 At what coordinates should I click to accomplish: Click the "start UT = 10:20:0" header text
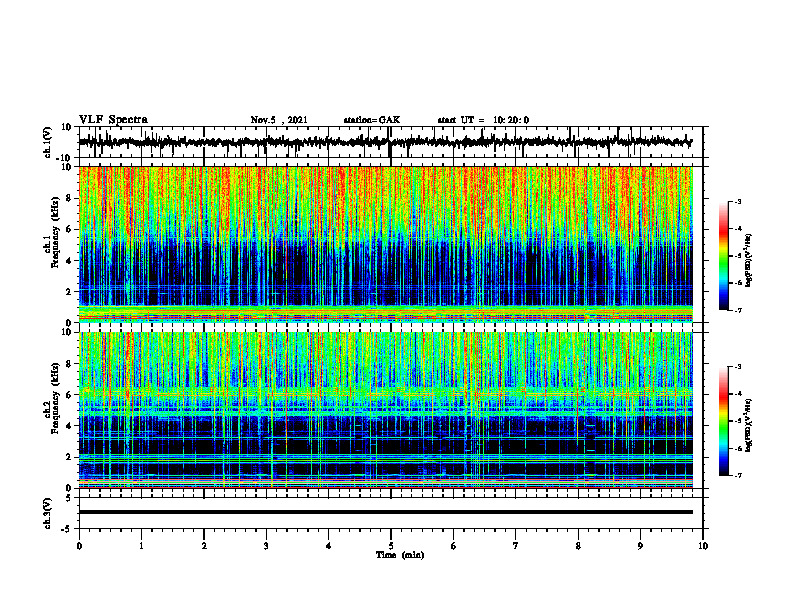[483, 120]
